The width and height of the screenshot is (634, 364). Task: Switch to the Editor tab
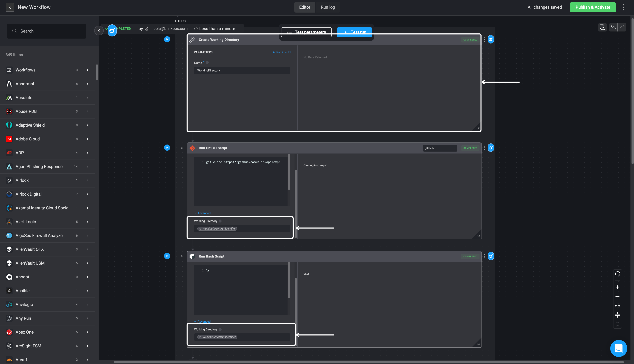click(x=305, y=7)
